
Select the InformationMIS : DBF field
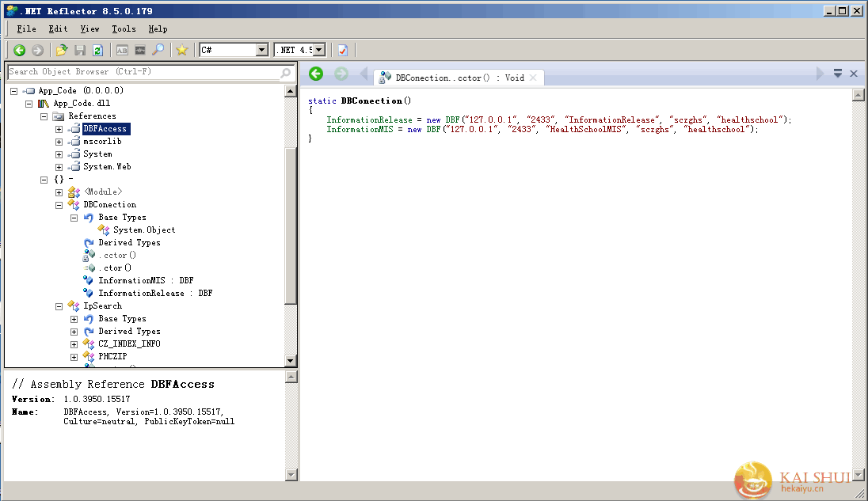click(146, 281)
